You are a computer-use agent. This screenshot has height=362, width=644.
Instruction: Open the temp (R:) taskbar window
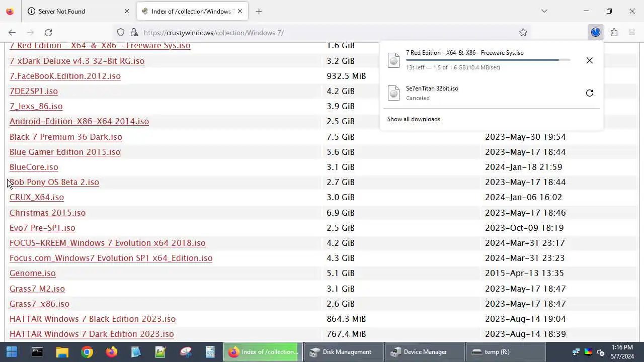pyautogui.click(x=506, y=352)
